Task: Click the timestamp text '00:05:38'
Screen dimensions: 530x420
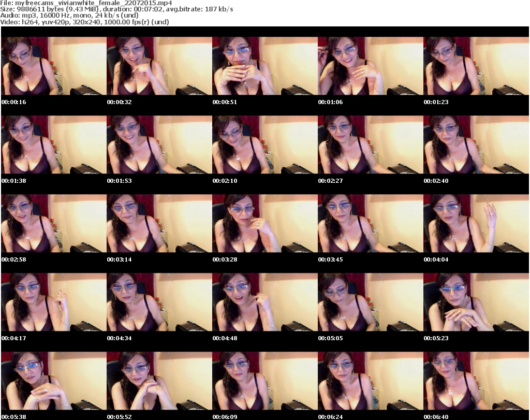Action: 14,417
